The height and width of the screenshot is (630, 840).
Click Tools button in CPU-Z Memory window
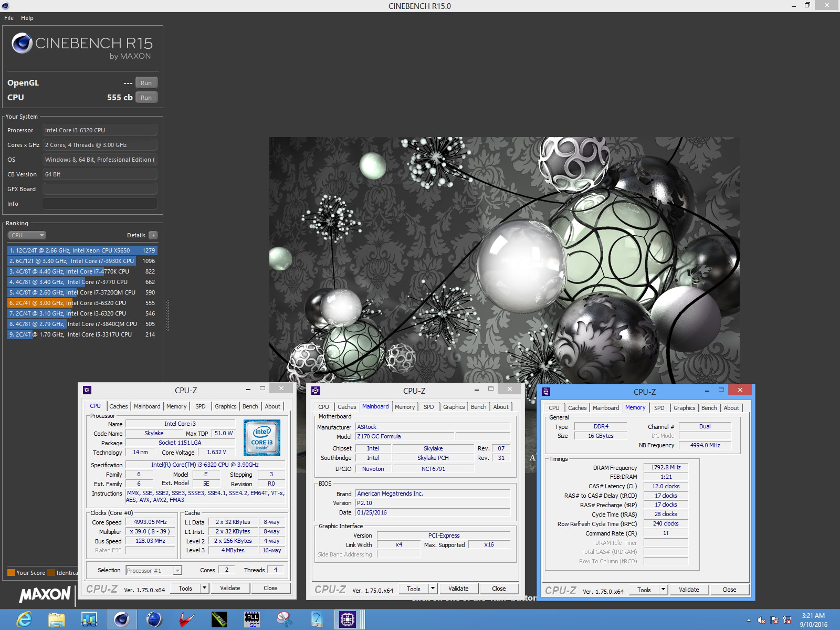tap(644, 590)
